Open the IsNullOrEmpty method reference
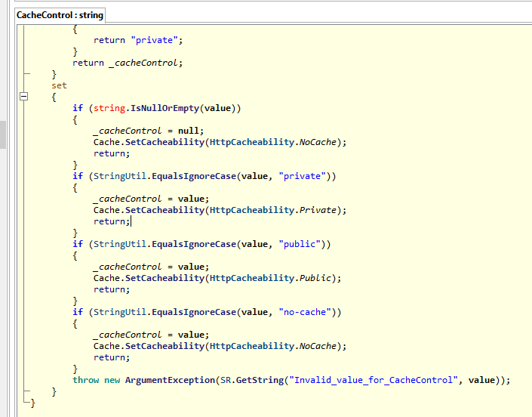 165,108
